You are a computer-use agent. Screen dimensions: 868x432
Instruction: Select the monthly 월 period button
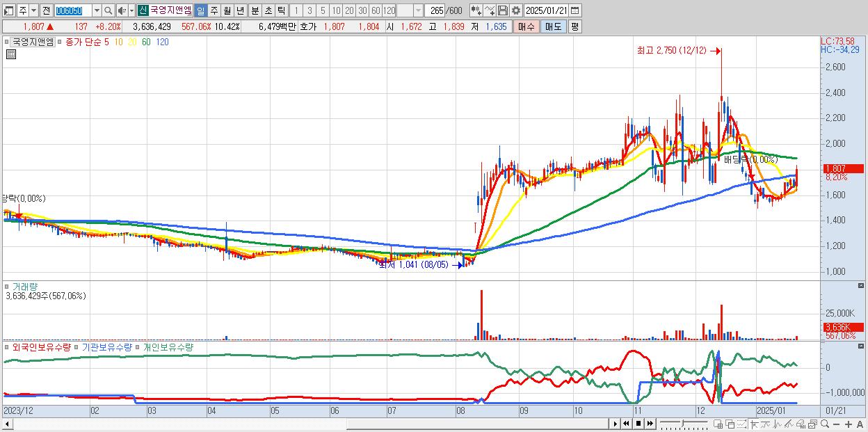coord(227,10)
